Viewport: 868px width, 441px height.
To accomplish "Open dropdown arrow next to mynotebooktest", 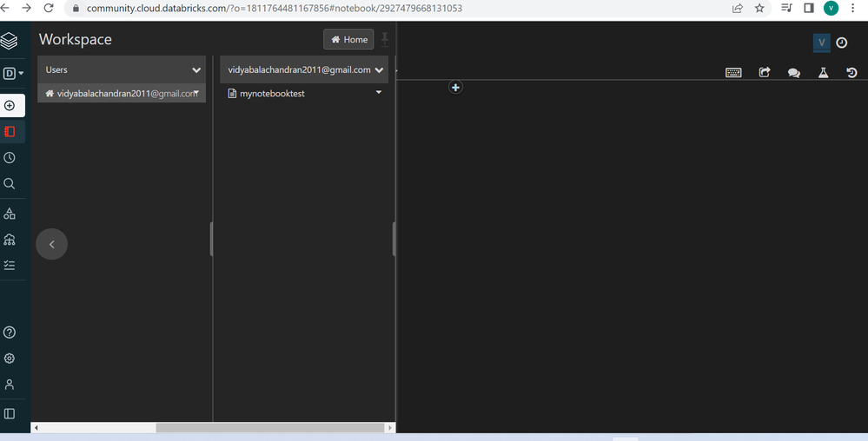I will click(x=378, y=93).
